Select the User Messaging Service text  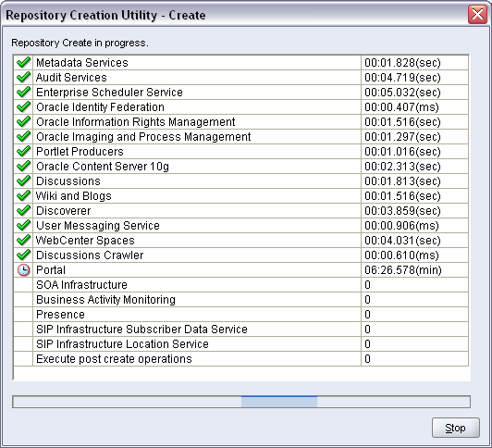pos(98,226)
